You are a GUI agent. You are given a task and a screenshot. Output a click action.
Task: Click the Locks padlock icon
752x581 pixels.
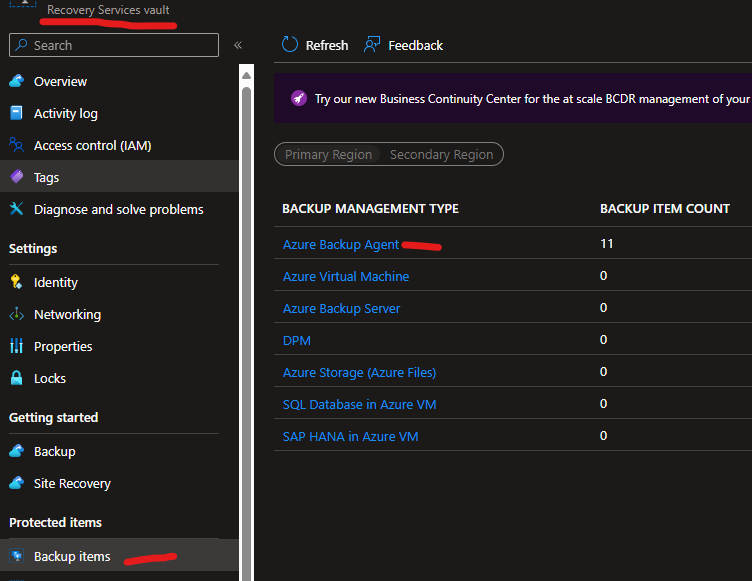click(x=16, y=378)
